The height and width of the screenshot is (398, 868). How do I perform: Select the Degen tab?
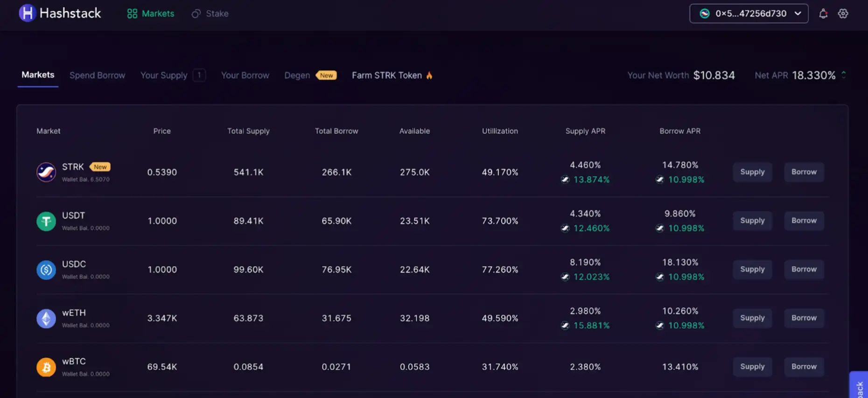pyautogui.click(x=297, y=75)
